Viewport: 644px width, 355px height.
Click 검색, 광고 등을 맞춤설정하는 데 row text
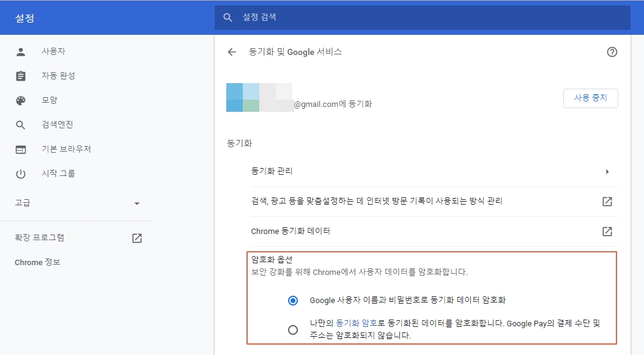tap(377, 201)
